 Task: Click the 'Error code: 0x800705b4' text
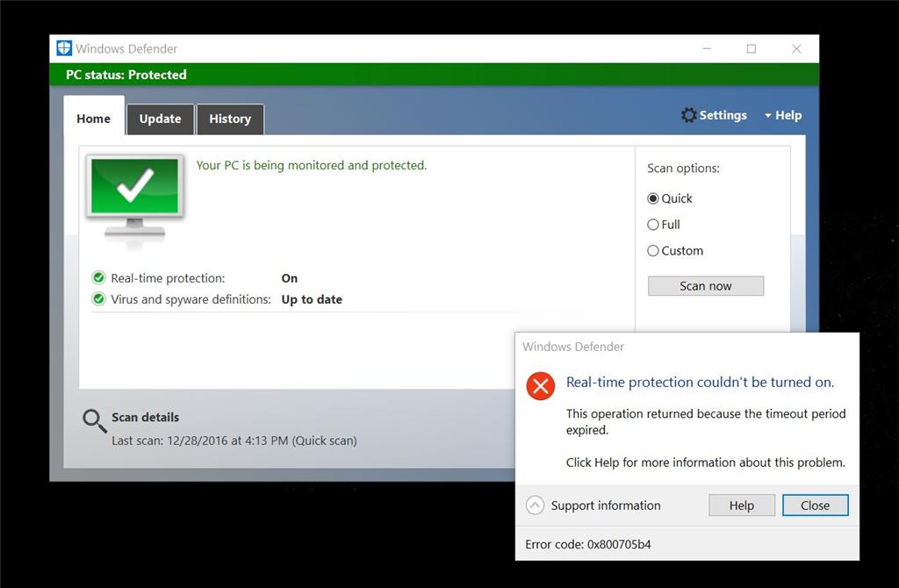point(588,544)
